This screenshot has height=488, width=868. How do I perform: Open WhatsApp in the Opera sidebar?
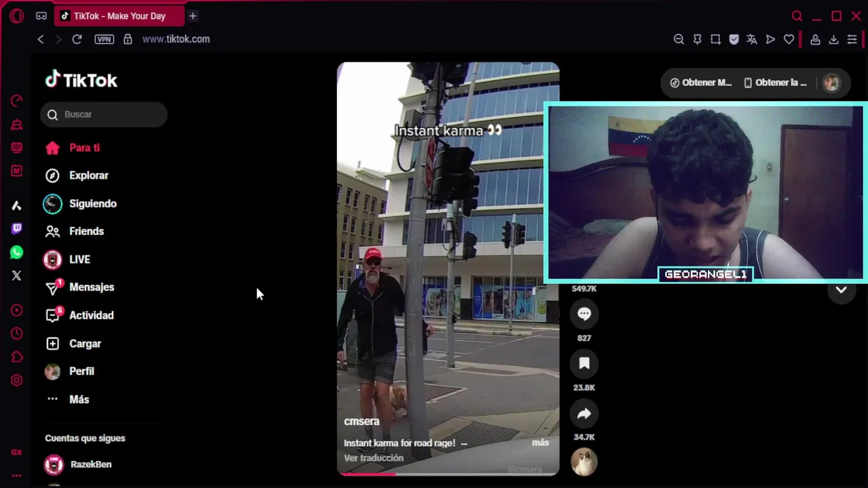coord(17,252)
